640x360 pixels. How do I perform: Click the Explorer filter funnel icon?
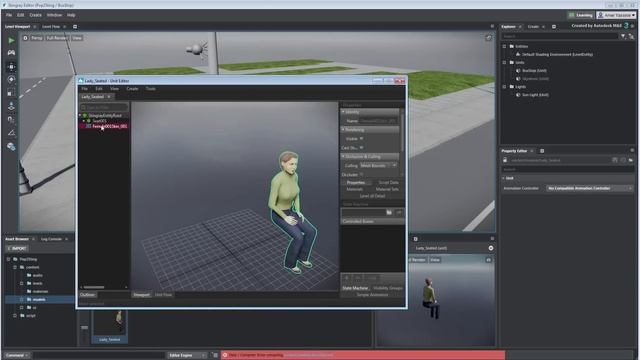[623, 36]
